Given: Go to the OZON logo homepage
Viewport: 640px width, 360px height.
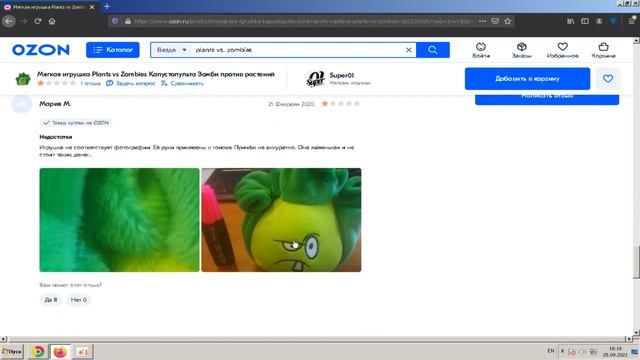Looking at the screenshot, I should coord(41,50).
